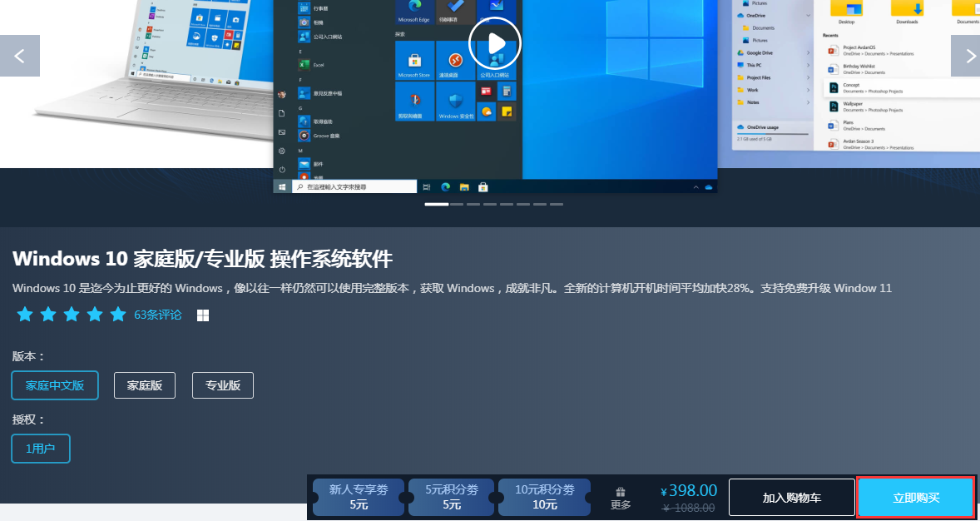Go to previous carousel slide
The image size is (980, 521).
[20, 56]
